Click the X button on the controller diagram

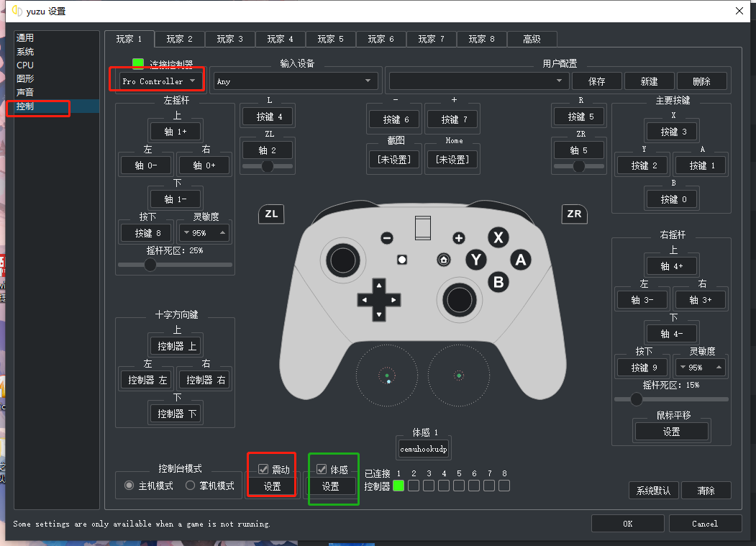tap(498, 237)
